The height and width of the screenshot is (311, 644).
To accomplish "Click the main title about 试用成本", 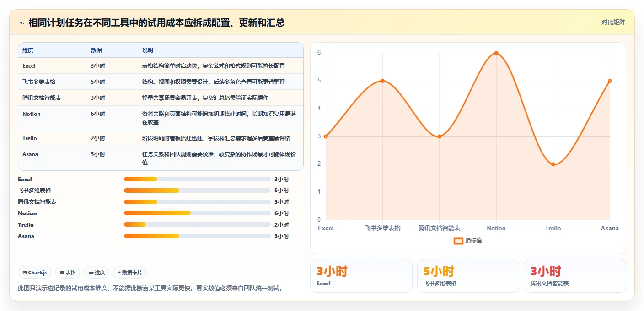I will pos(157,22).
